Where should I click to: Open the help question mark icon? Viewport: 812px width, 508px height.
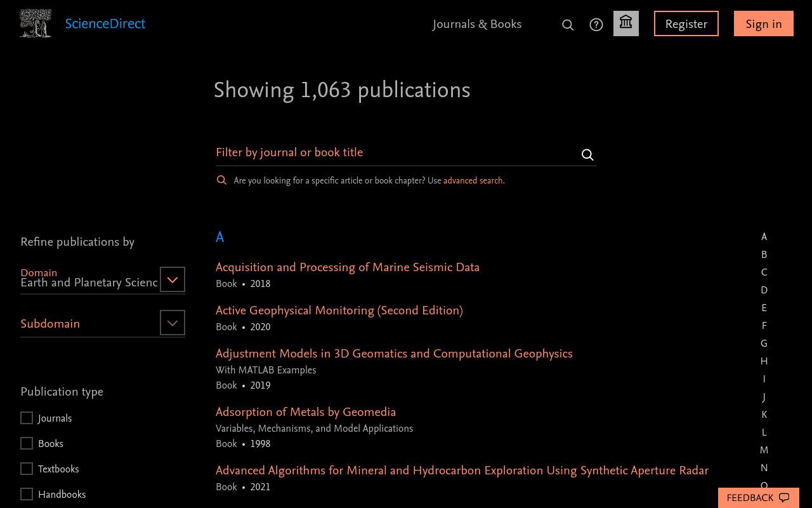(x=596, y=25)
